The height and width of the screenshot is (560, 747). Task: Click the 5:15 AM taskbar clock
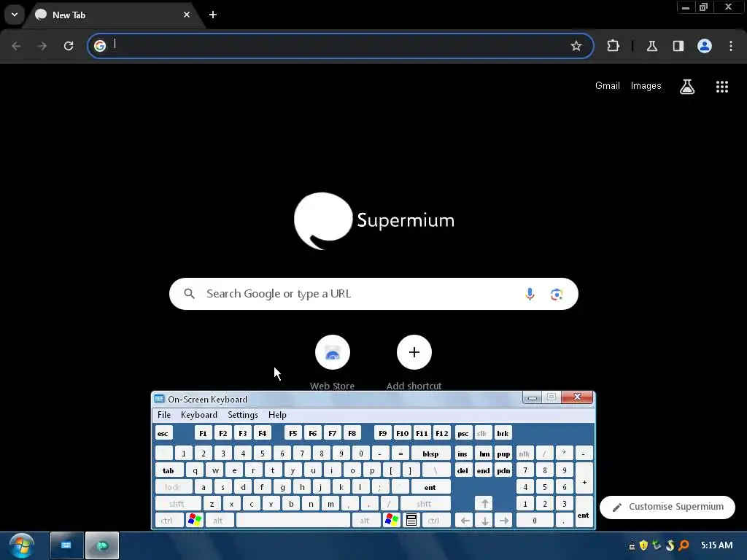pyautogui.click(x=716, y=545)
